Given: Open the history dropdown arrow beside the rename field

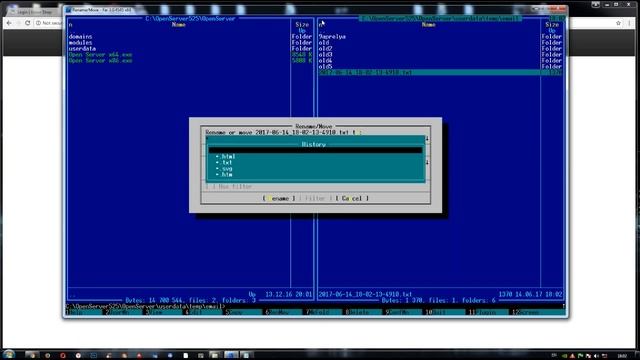Looking at the screenshot, I should coord(427,139).
